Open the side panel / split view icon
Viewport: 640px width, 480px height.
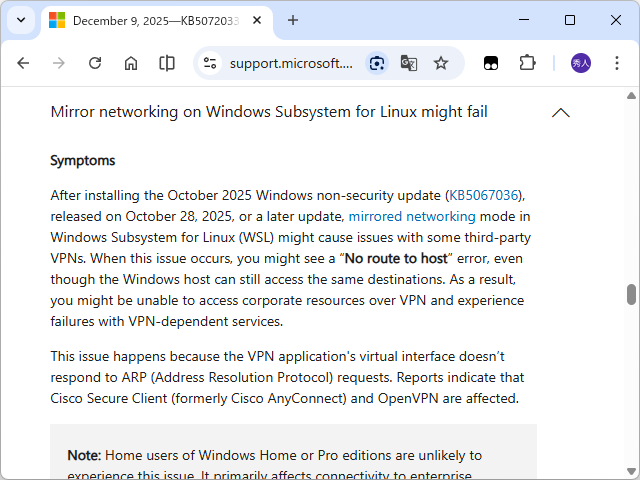click(x=167, y=63)
